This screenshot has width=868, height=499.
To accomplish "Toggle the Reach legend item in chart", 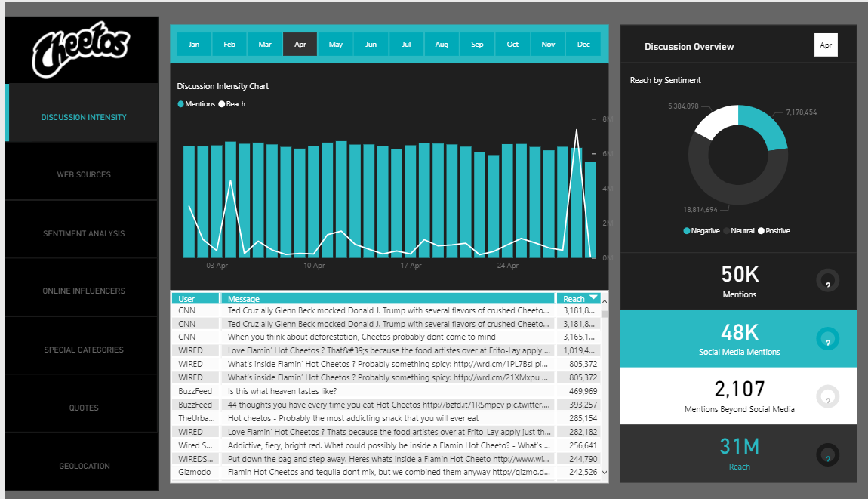I will (x=232, y=104).
